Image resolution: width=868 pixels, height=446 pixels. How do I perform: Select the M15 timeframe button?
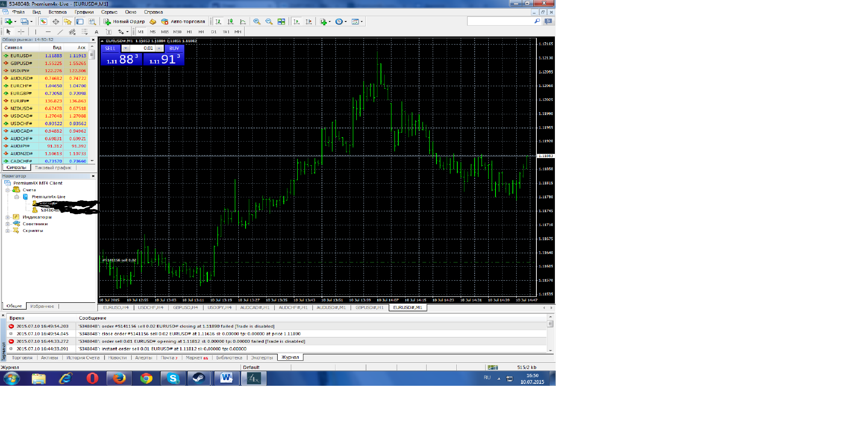165,32
